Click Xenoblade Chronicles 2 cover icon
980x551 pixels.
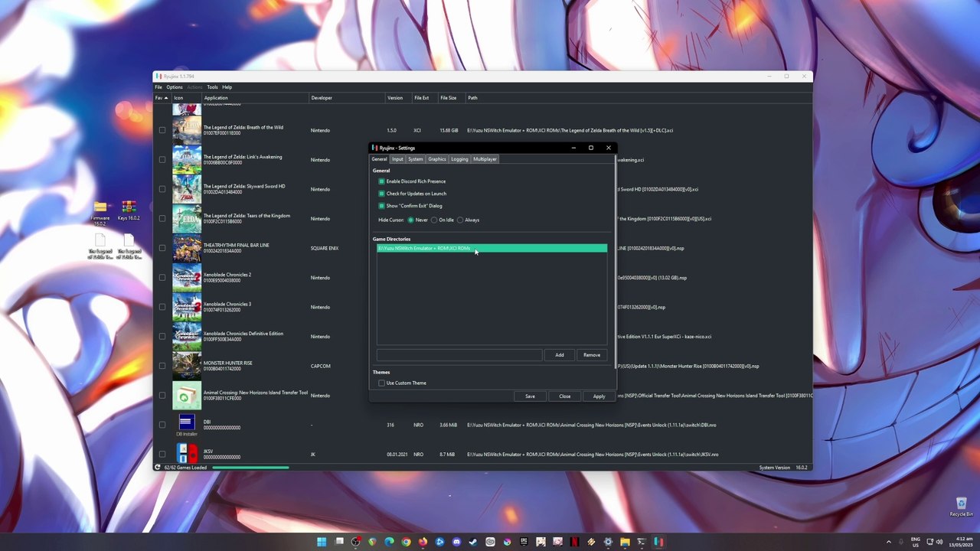[x=186, y=278]
